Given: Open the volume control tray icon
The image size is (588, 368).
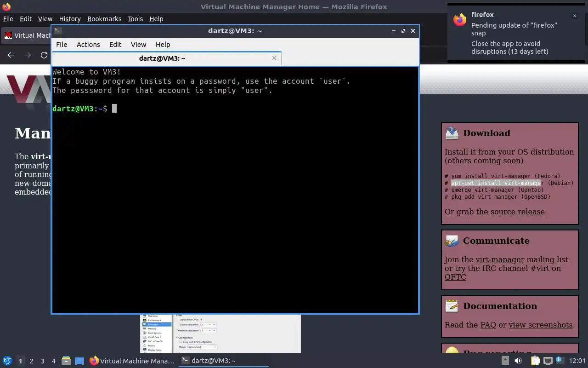Looking at the screenshot, I should pos(518,361).
